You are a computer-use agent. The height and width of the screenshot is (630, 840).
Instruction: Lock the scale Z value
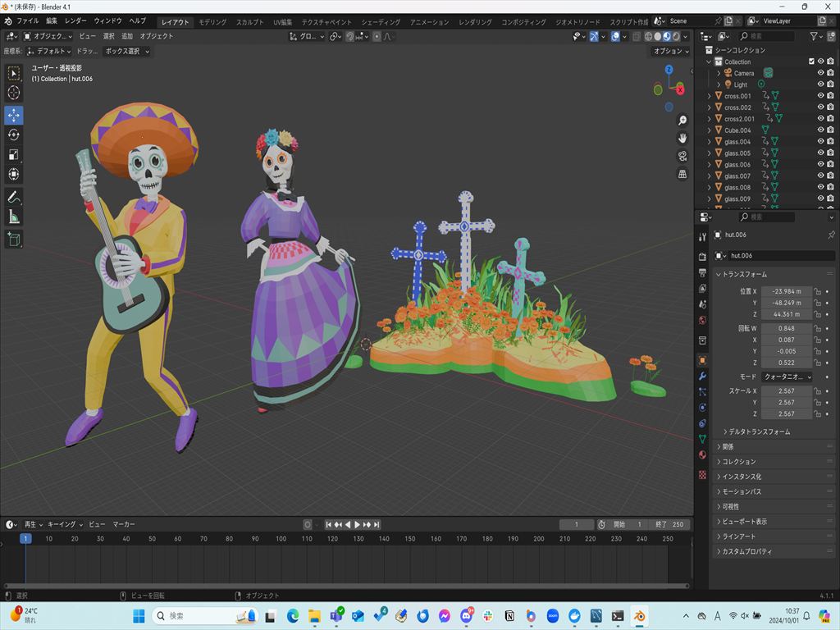click(x=818, y=414)
